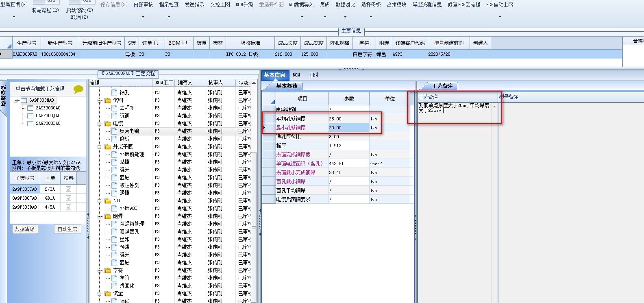Toggle 投料 checkbox for 2A9P303DA0
Viewport: 644px width, 303px height.
[68, 207]
